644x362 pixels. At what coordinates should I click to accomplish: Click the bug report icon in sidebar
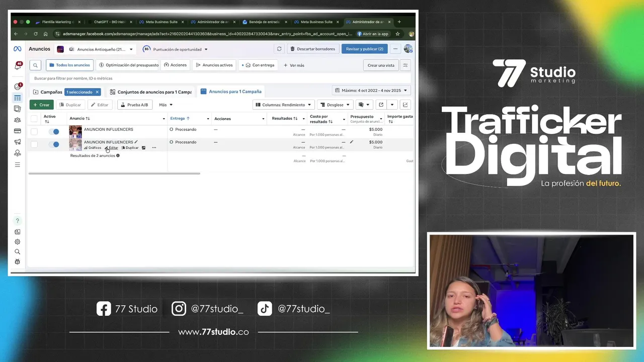click(x=18, y=262)
